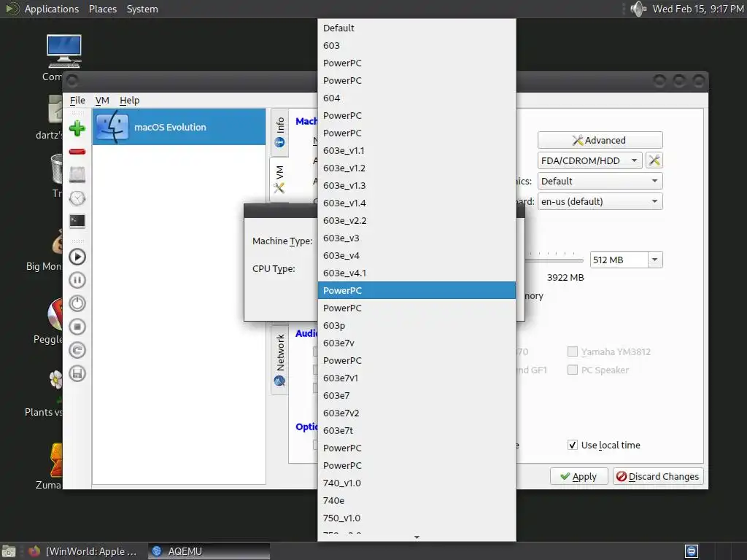The height and width of the screenshot is (560, 747).
Task: Open the File menu
Action: pos(77,101)
